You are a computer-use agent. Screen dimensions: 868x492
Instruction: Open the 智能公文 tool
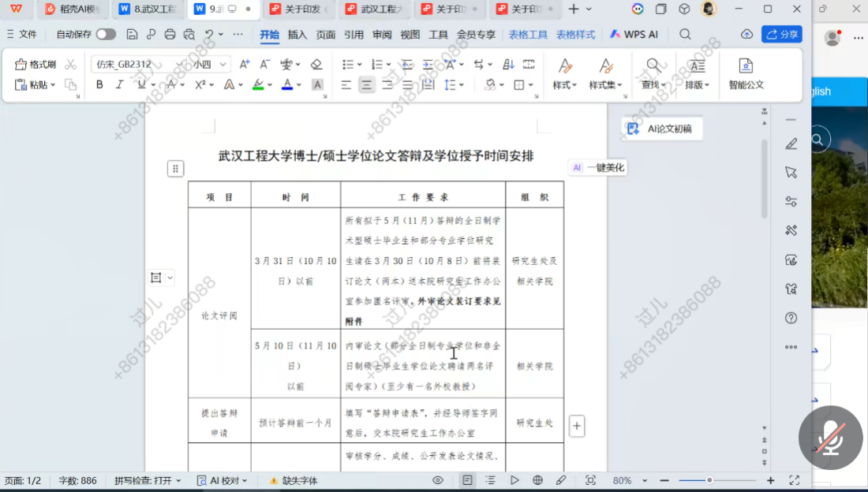point(746,73)
